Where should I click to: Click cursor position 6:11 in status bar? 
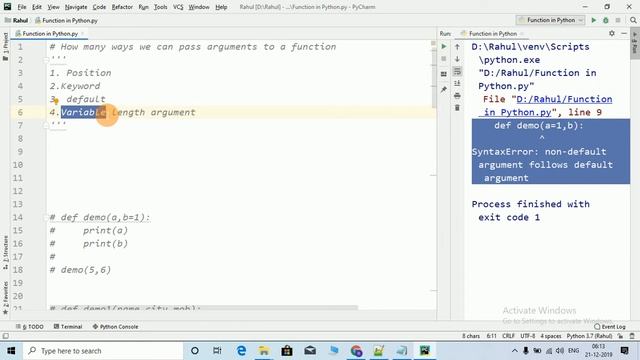pyautogui.click(x=491, y=336)
